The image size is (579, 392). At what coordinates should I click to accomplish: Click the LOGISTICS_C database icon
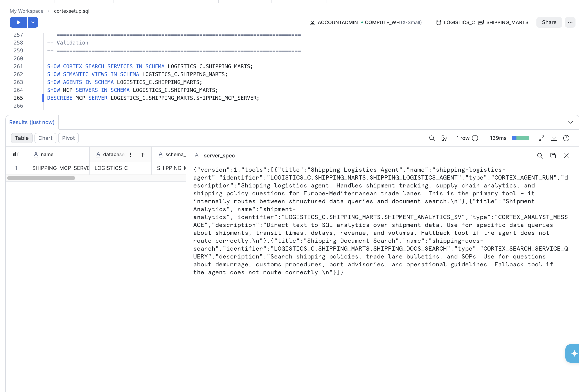(x=439, y=22)
